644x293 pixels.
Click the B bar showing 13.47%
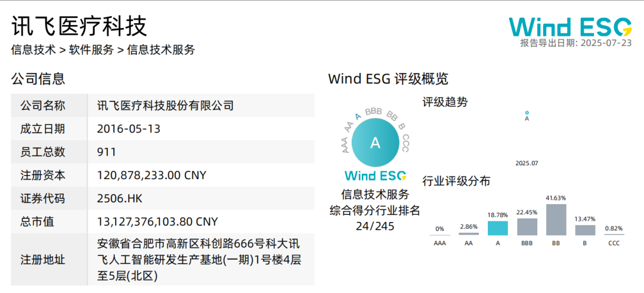(585, 230)
